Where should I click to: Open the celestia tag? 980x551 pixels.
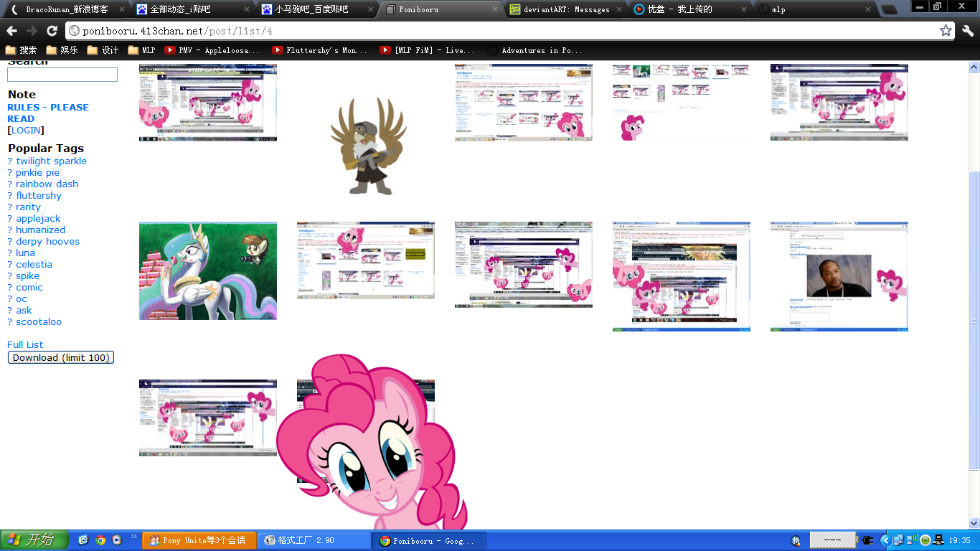point(34,264)
